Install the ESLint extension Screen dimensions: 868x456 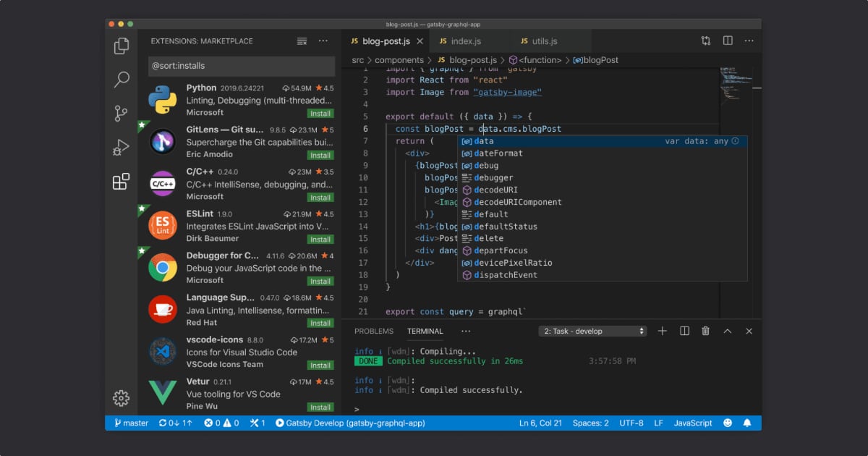pos(320,239)
